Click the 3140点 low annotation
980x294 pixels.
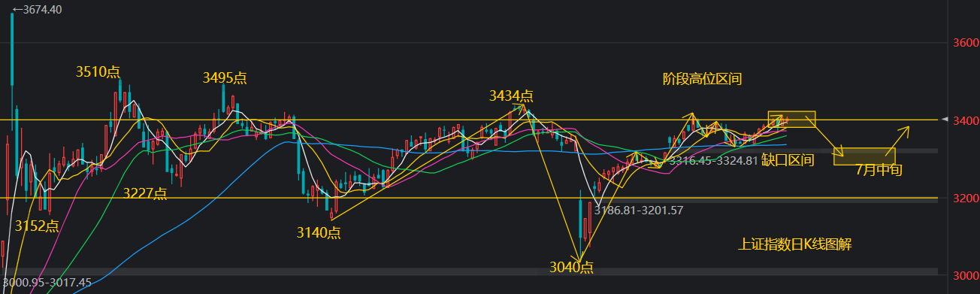click(319, 233)
